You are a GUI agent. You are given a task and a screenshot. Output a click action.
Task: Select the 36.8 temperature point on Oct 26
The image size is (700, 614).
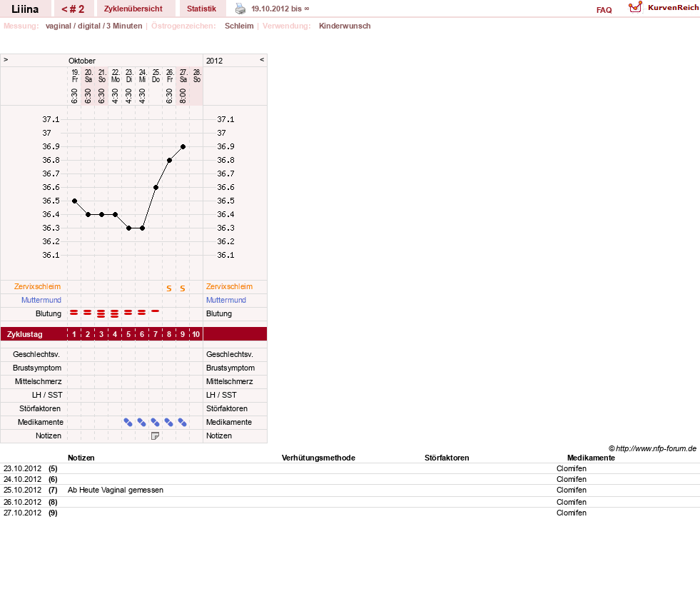point(169,161)
